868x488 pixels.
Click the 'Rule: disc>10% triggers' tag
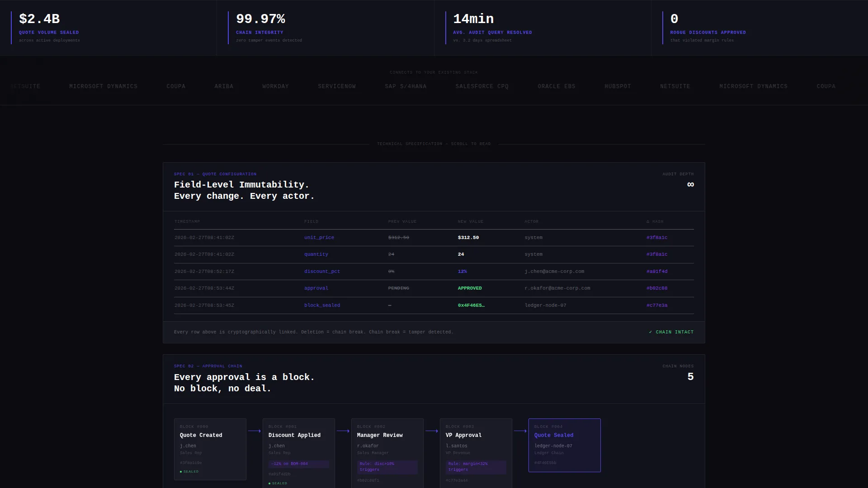pos(387,467)
